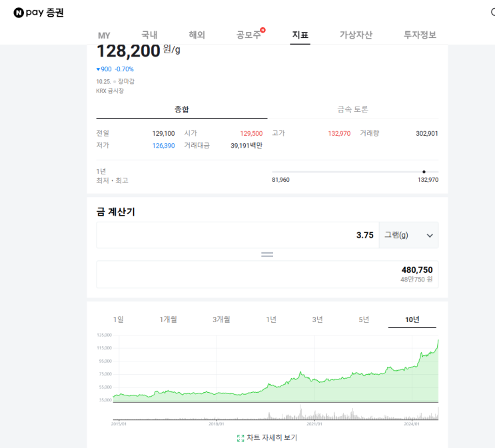Switch chart to 1개월 period
This screenshot has width=495, height=448.
pyautogui.click(x=168, y=320)
